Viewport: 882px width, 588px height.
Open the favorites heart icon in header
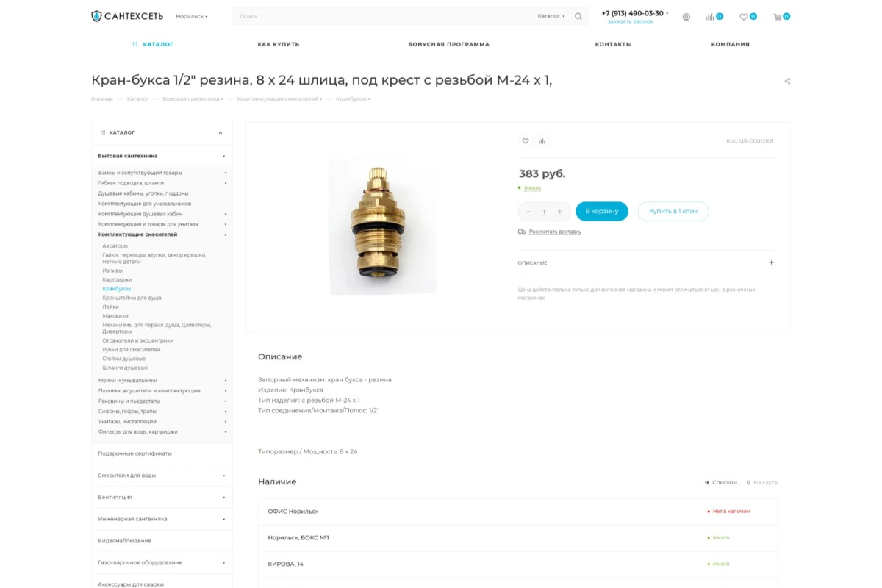(744, 17)
